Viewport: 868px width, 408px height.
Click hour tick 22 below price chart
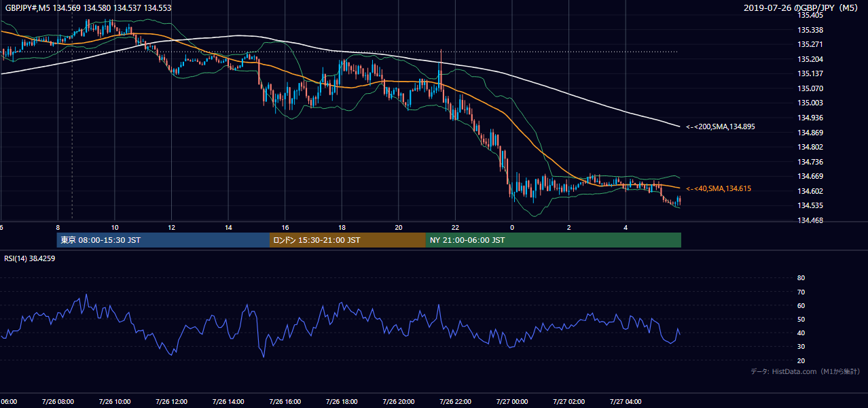pyautogui.click(x=456, y=228)
